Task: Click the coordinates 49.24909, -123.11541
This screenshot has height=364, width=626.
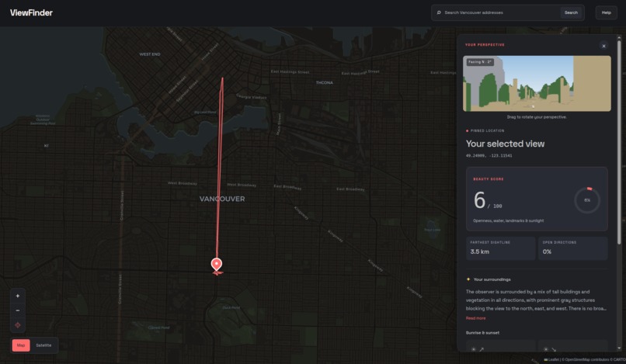Action: tap(489, 156)
